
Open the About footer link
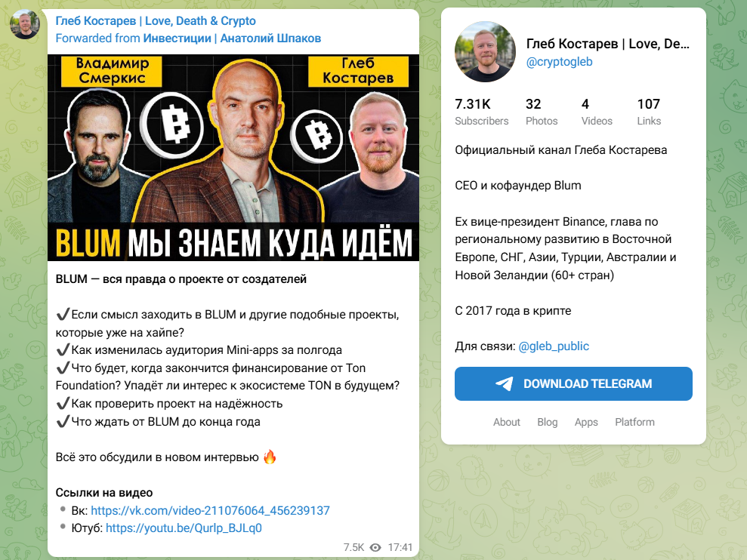507,422
